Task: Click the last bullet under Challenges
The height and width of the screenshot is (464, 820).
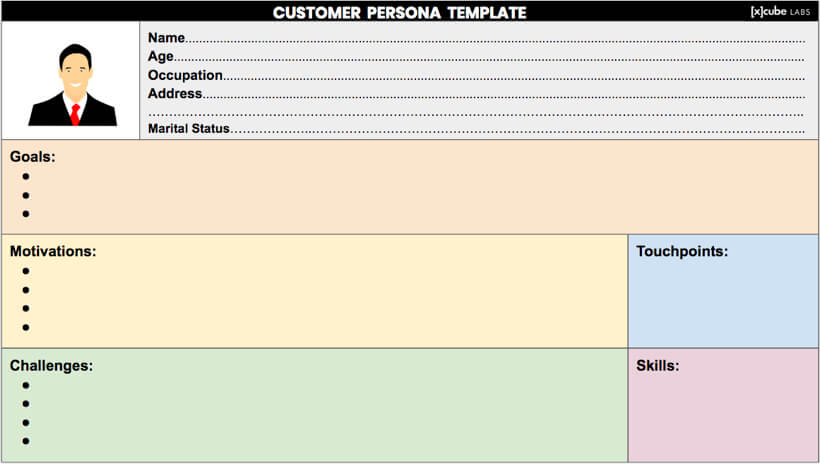Action: click(26, 442)
